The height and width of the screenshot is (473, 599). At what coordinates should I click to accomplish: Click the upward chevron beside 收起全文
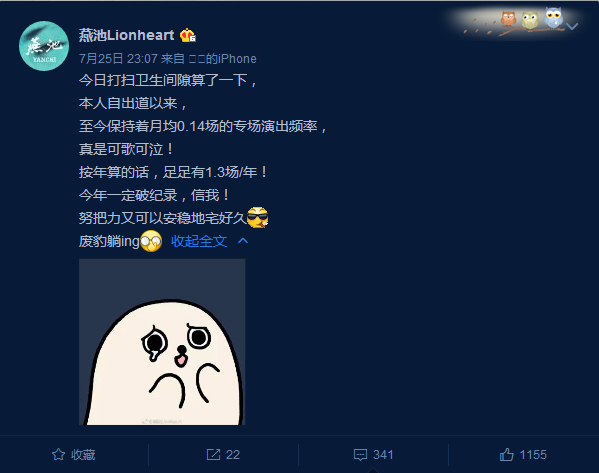tap(243, 241)
